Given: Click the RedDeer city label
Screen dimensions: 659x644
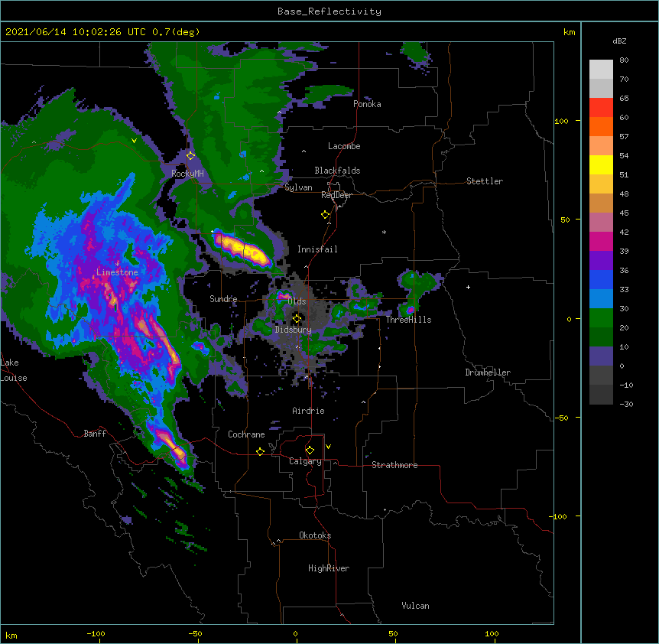Looking at the screenshot, I should coord(336,195).
